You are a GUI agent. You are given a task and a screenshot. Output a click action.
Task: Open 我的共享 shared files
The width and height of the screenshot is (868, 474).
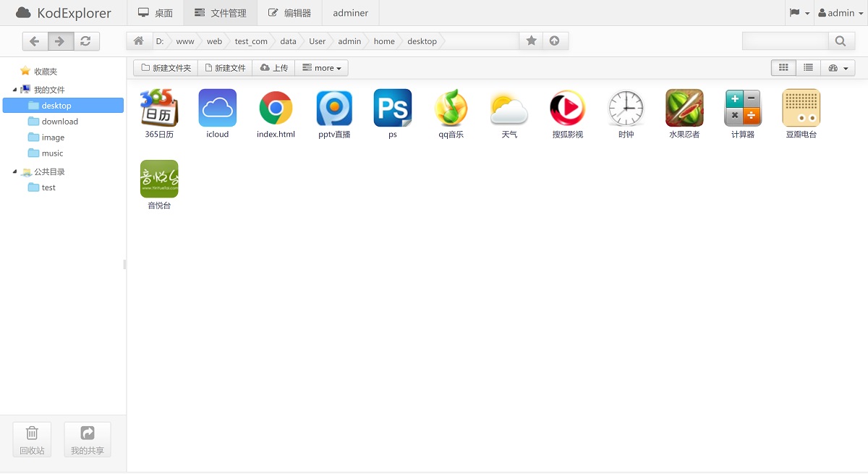point(88,440)
